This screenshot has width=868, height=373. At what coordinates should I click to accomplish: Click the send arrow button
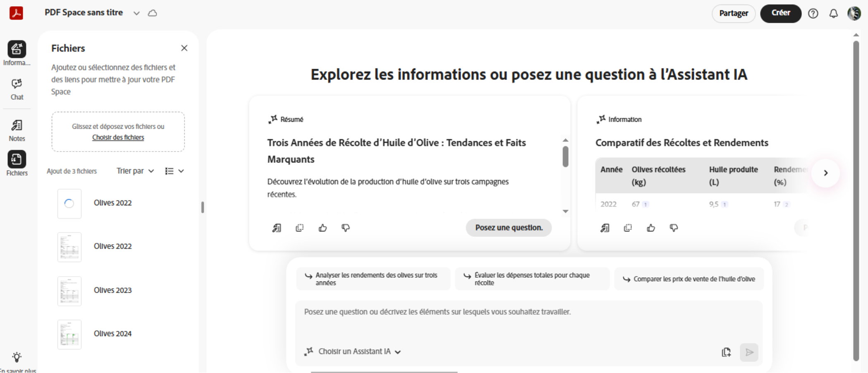coord(749,352)
